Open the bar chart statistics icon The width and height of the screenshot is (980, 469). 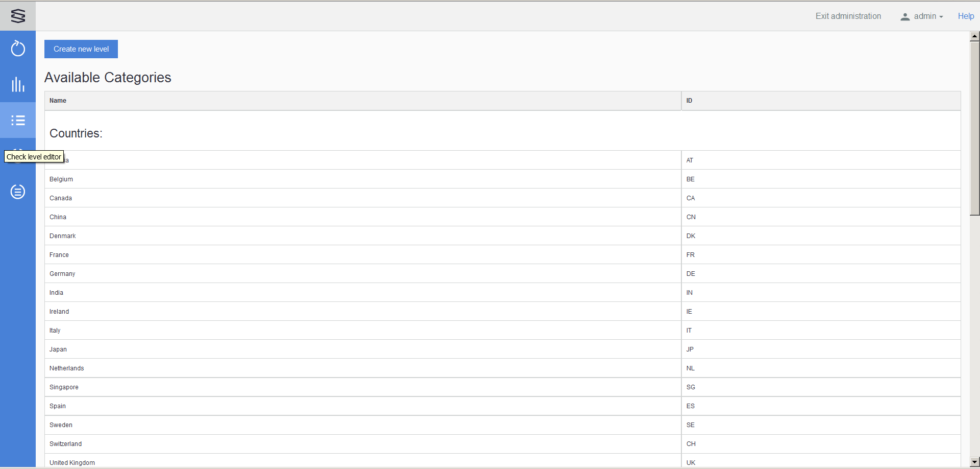coord(18,85)
